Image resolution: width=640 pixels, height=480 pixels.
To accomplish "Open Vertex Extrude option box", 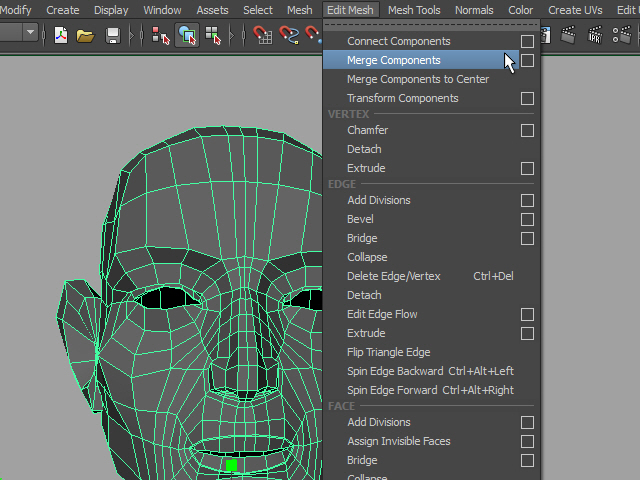I will (x=527, y=168).
